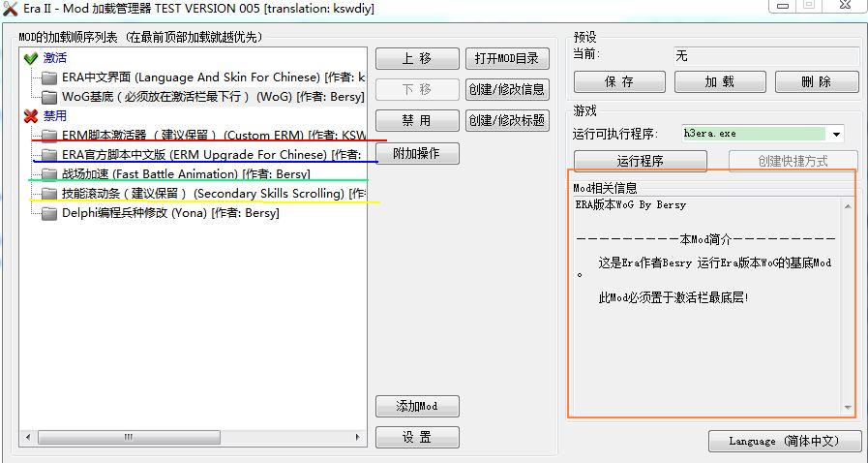Click 创建/修改信息 button
The width and height of the screenshot is (868, 463).
point(507,90)
